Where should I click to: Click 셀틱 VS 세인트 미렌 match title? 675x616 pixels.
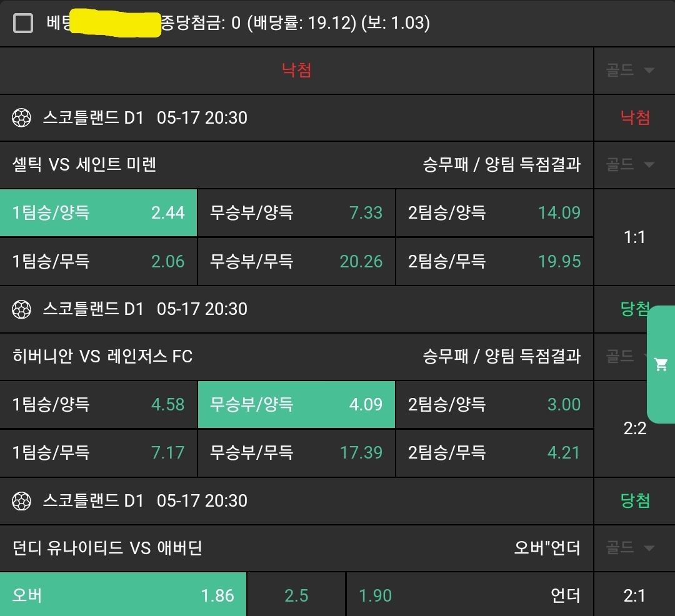(84, 165)
